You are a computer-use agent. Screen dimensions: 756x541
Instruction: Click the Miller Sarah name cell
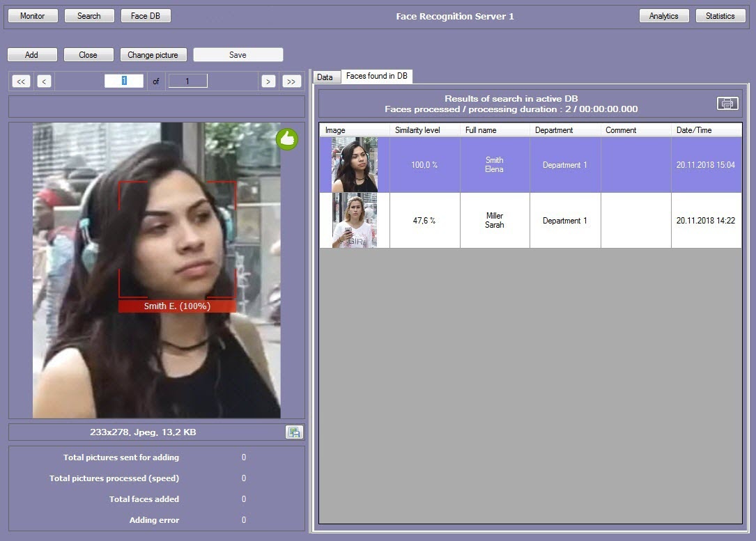pyautogui.click(x=495, y=221)
